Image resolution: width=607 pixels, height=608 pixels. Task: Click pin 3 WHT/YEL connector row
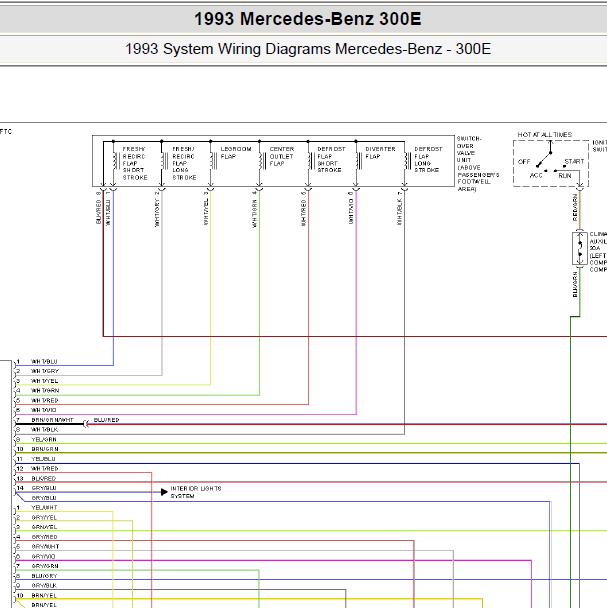pyautogui.click(x=37, y=381)
